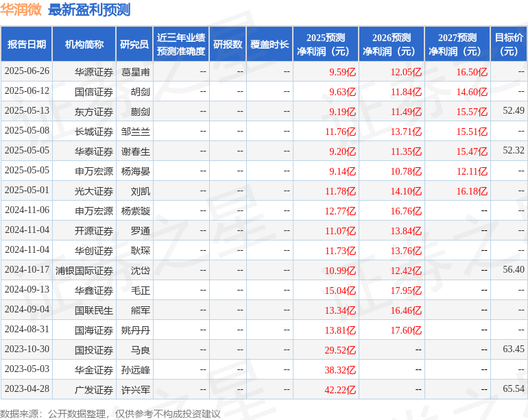The image size is (528, 420).
Task: Select the date 2025-06-26
Action: pos(27,71)
